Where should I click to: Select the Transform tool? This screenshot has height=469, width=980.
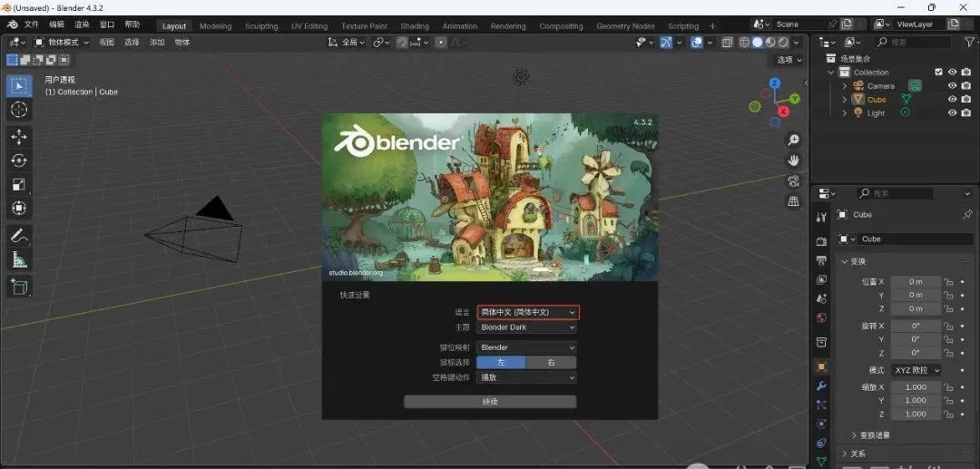pos(19,208)
